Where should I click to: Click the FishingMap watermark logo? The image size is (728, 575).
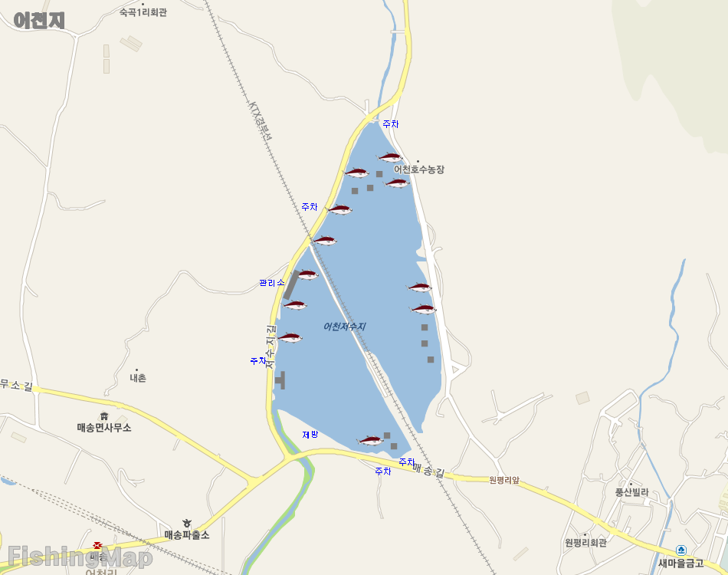pyautogui.click(x=80, y=557)
